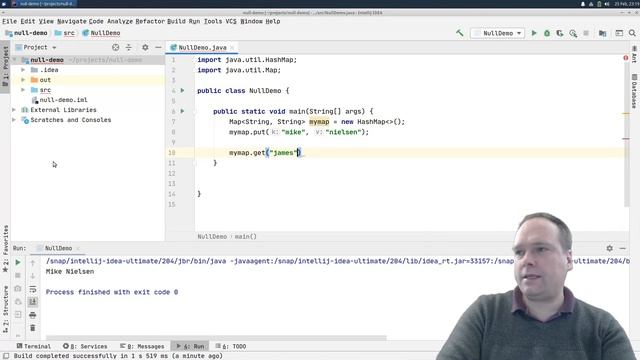The width and height of the screenshot is (640, 360).
Task: Expand the src folder
Action: pyautogui.click(x=23, y=90)
